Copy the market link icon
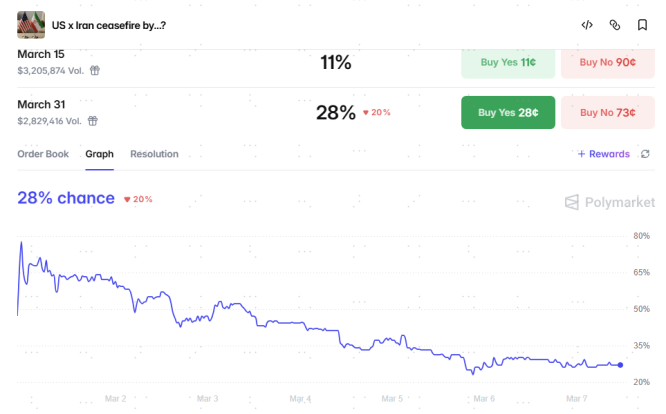This screenshot has height=414, width=666. (615, 25)
